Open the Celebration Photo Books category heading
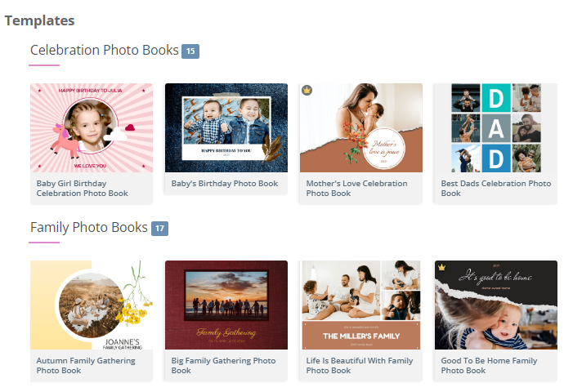 tap(104, 51)
